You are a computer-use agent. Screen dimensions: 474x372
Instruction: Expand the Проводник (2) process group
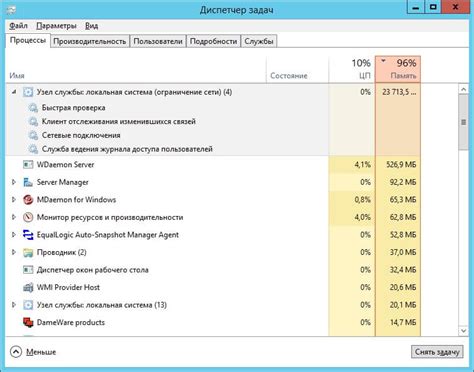click(14, 252)
